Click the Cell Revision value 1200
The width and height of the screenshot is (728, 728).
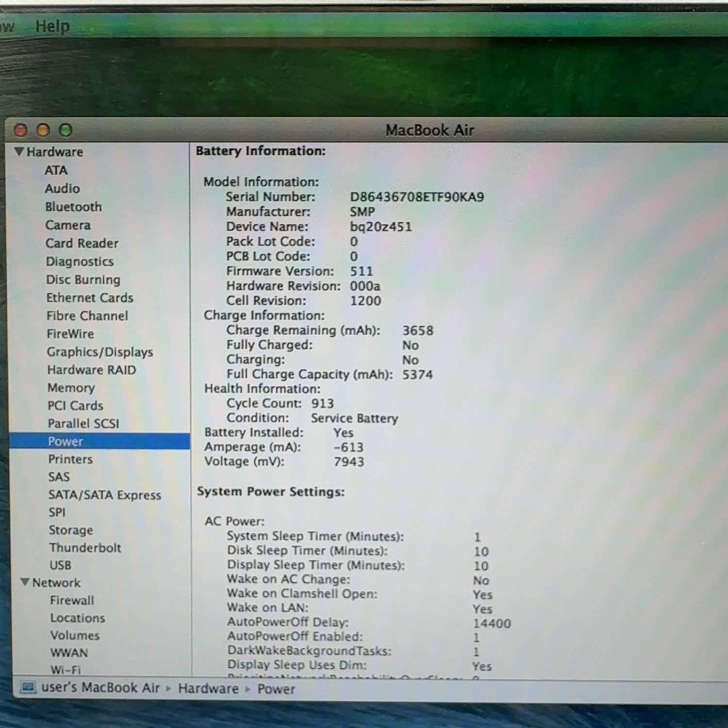(x=365, y=301)
